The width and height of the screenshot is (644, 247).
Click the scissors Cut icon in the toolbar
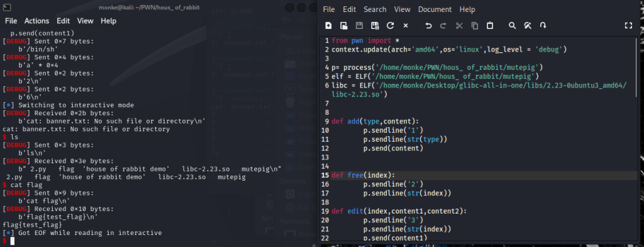(x=459, y=26)
